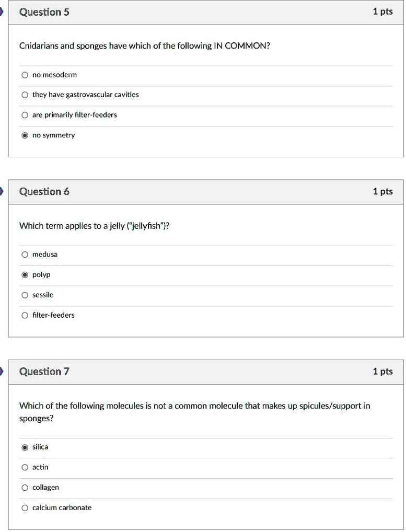406x532 pixels.
Task: Pick 'collagen' in Question 7
Action: (25, 487)
